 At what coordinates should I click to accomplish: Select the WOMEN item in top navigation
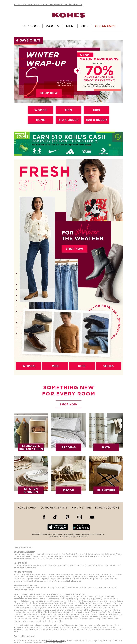[52, 26]
